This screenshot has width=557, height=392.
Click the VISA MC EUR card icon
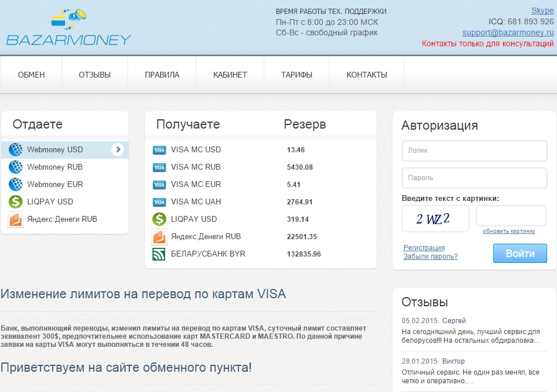pyautogui.click(x=159, y=185)
